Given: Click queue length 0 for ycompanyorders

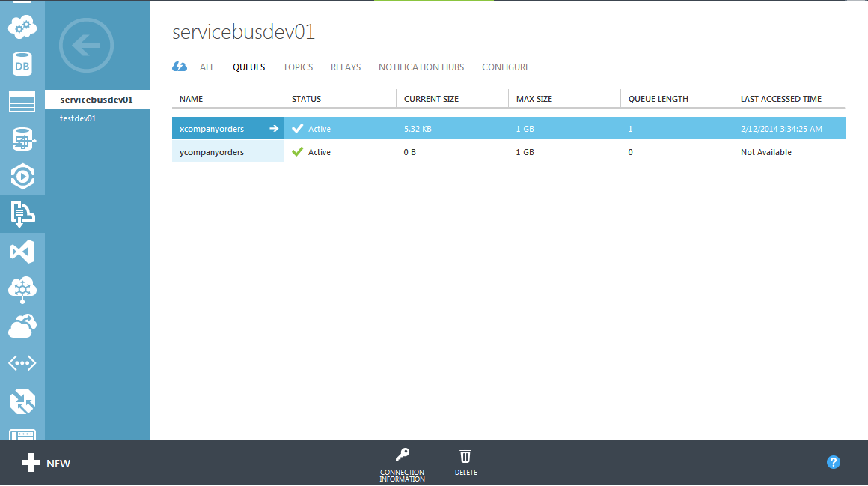Looking at the screenshot, I should coord(630,152).
